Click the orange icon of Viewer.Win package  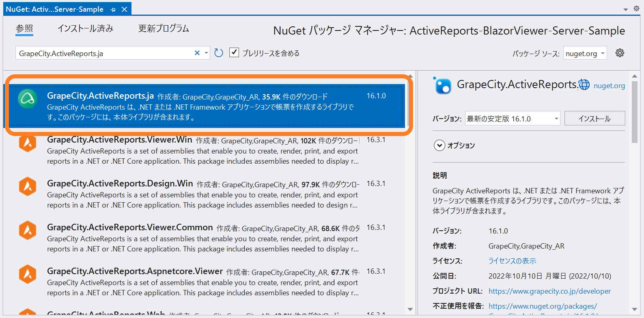point(28,143)
